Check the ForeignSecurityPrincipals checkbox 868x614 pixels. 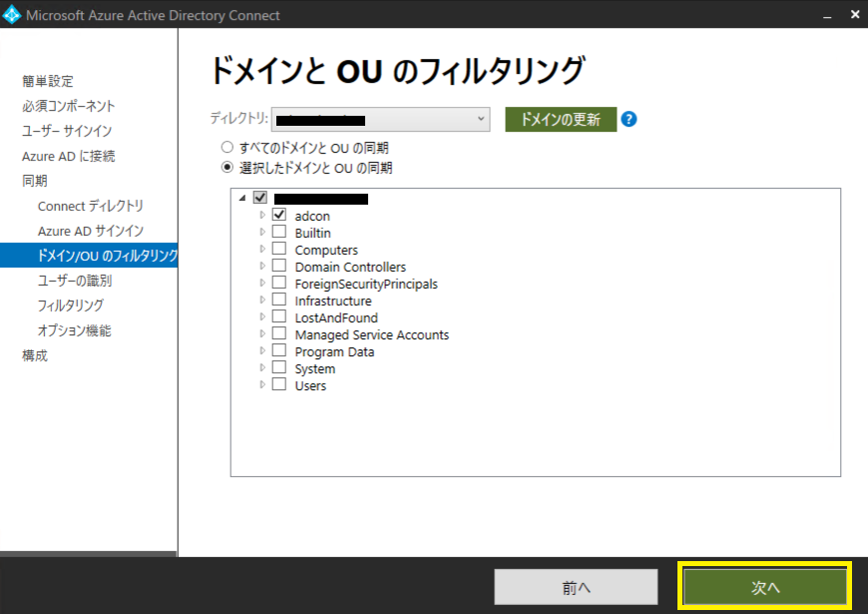click(x=279, y=283)
